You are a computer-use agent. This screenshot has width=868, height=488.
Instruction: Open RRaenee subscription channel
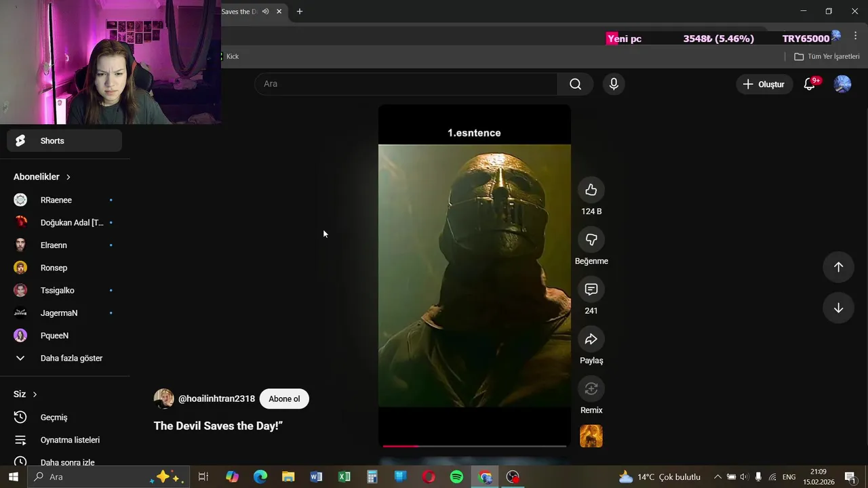(64, 200)
